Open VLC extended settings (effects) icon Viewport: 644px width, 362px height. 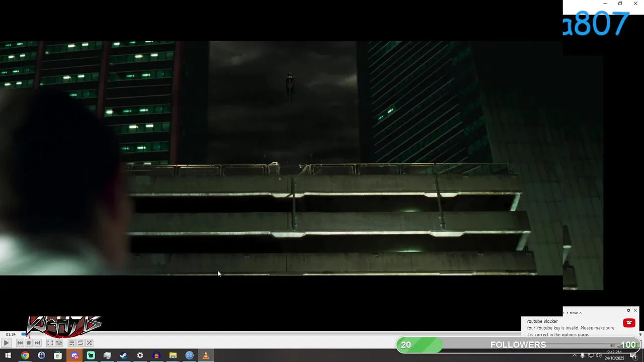point(59,343)
